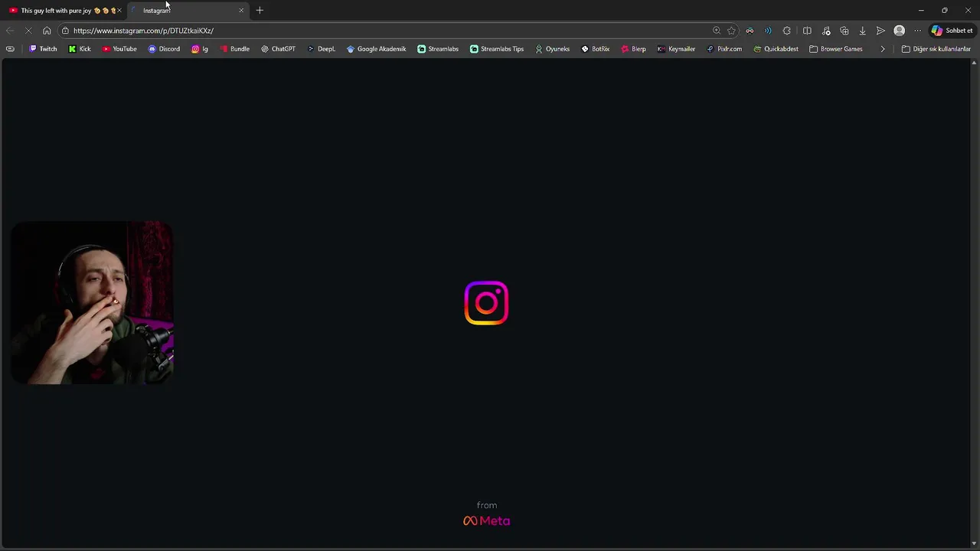Open the Discord bookmark
The height and width of the screenshot is (551, 980).
pos(164,49)
